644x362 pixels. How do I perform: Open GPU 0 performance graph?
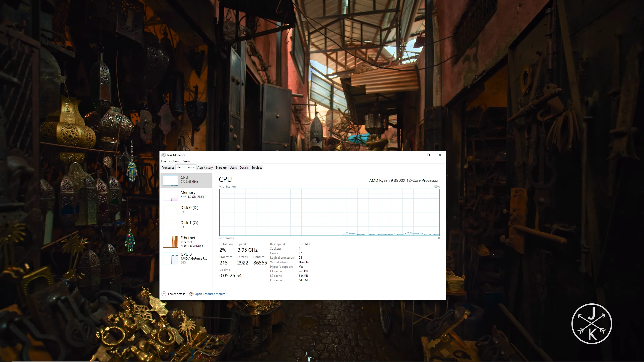186,258
